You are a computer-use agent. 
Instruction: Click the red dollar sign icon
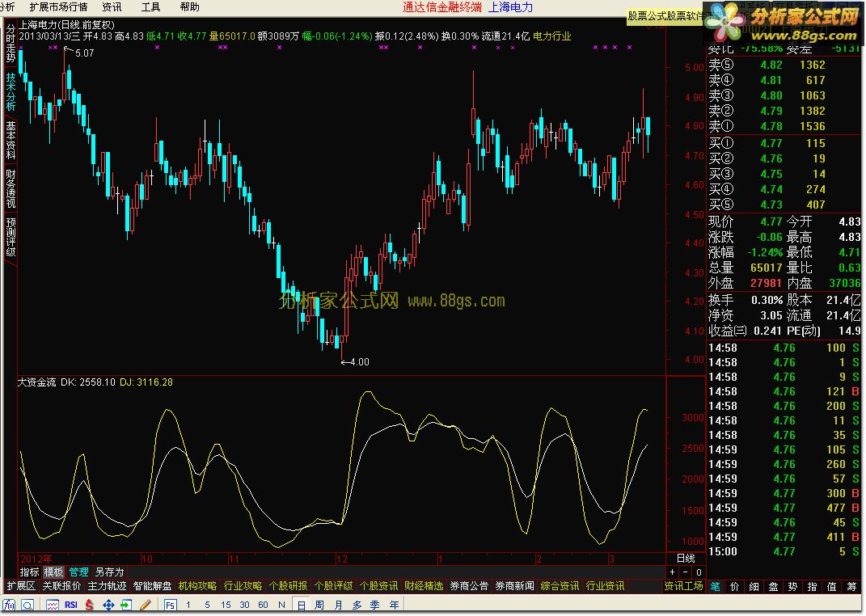pos(90,605)
